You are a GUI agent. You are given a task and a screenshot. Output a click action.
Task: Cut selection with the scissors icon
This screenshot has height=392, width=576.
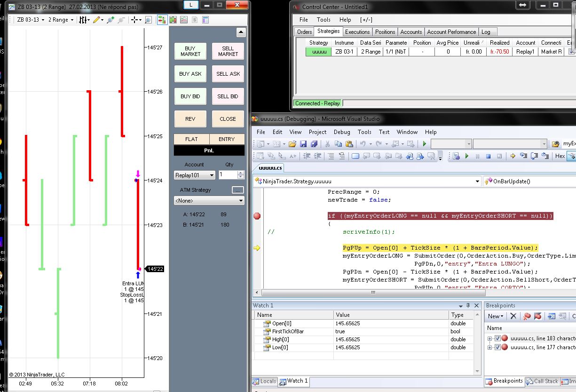tap(326, 144)
